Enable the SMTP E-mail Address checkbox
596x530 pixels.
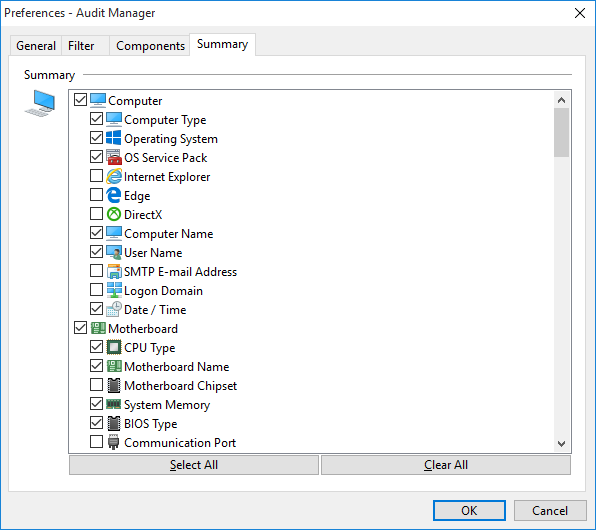coord(97,271)
